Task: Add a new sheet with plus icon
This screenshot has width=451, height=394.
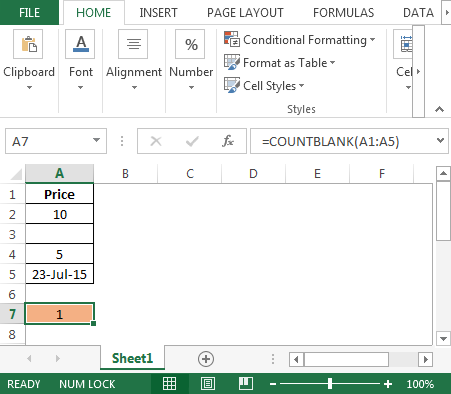Action: point(206,359)
